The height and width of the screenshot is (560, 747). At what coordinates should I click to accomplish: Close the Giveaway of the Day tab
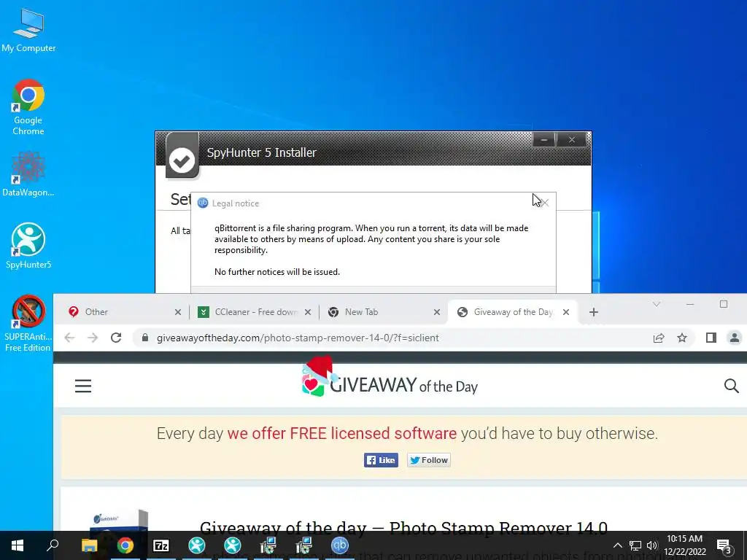[x=566, y=312]
